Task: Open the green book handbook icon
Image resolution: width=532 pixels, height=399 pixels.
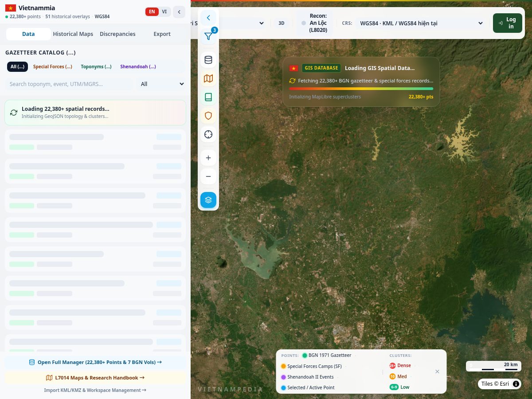Action: point(208,97)
